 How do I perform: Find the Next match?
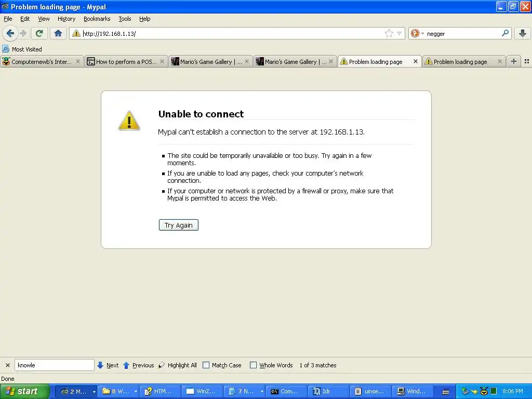click(x=108, y=365)
